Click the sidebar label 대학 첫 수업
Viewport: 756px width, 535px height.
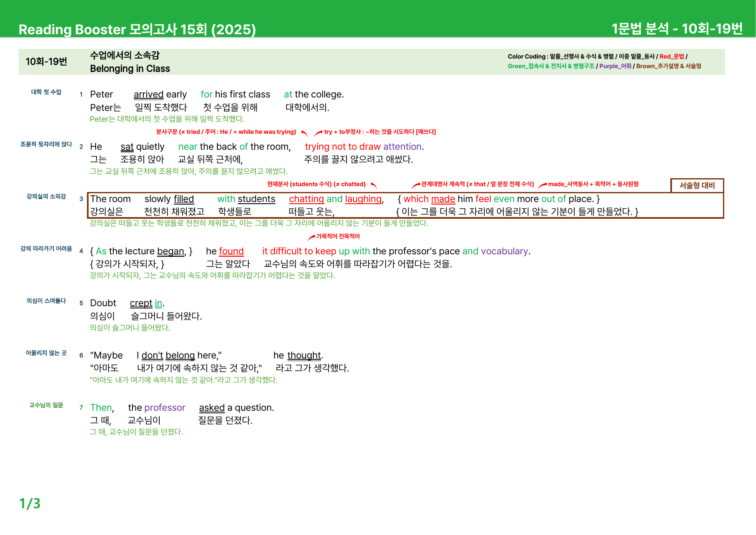point(46,92)
